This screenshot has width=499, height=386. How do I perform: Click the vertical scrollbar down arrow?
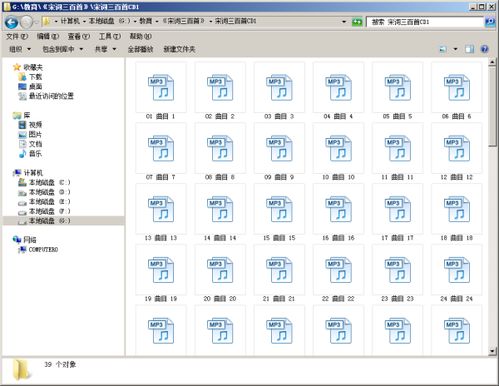[492, 351]
